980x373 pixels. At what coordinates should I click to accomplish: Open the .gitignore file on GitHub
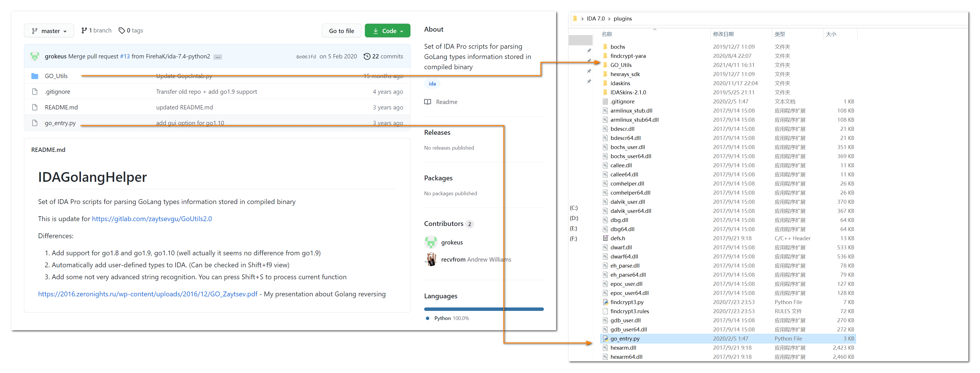pyautogui.click(x=58, y=92)
